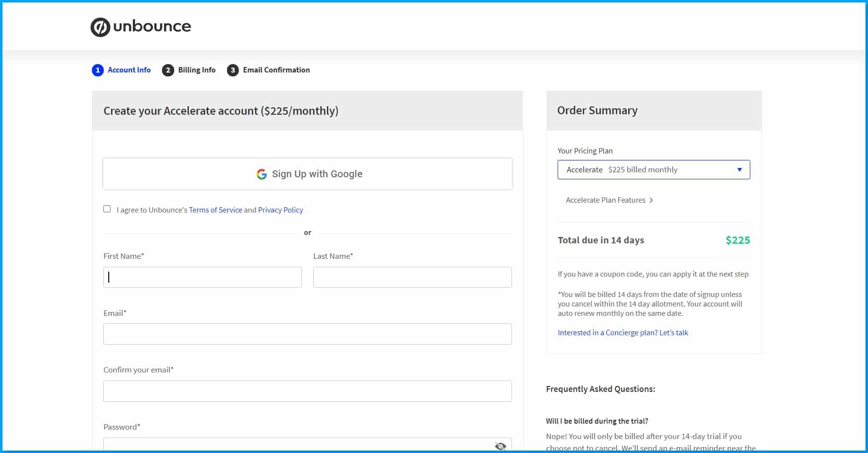Click the pricing plan dropdown arrow
This screenshot has height=453, width=868.
(x=739, y=170)
